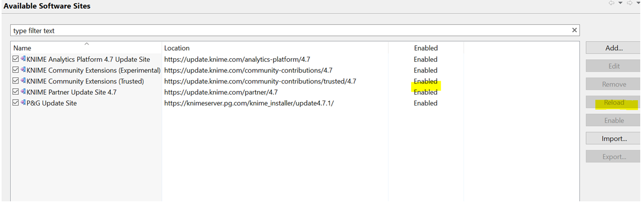
Task: Focus the type filter text field
Action: (x=295, y=31)
